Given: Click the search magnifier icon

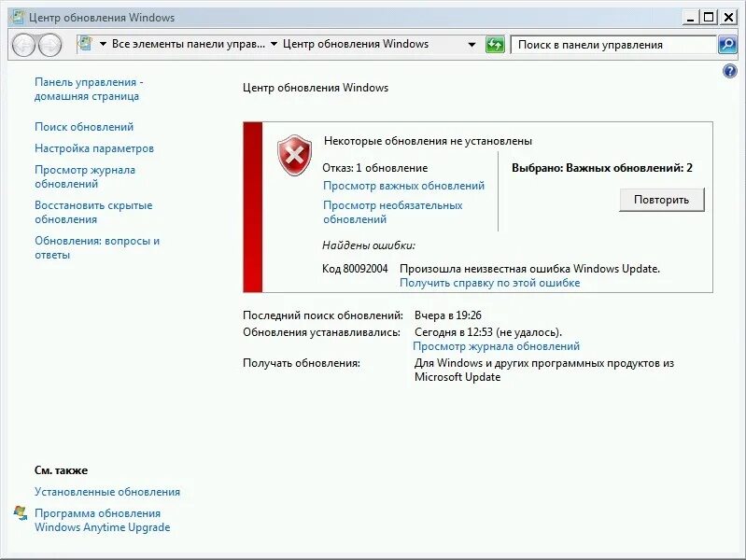Looking at the screenshot, I should click(727, 45).
